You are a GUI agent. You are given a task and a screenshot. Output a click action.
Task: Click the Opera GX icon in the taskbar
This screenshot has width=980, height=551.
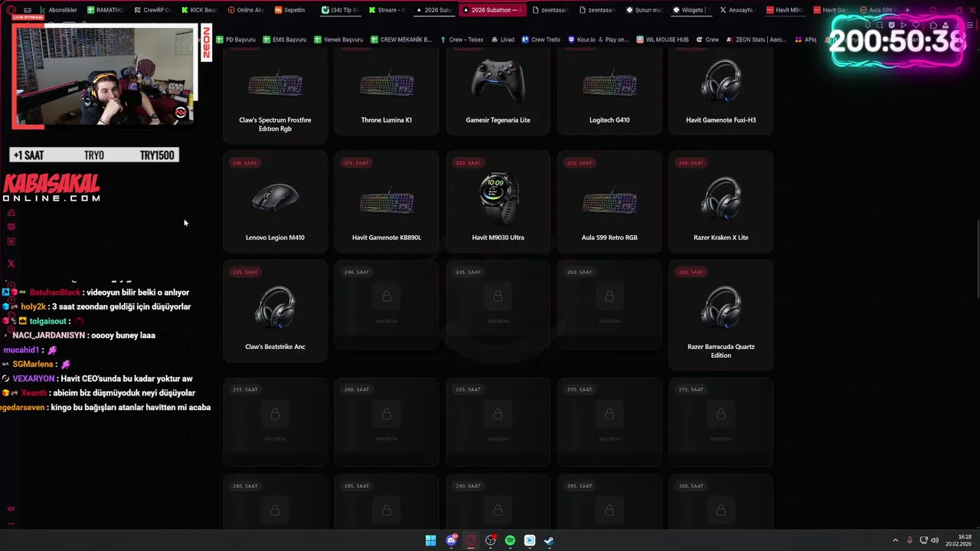[471, 540]
